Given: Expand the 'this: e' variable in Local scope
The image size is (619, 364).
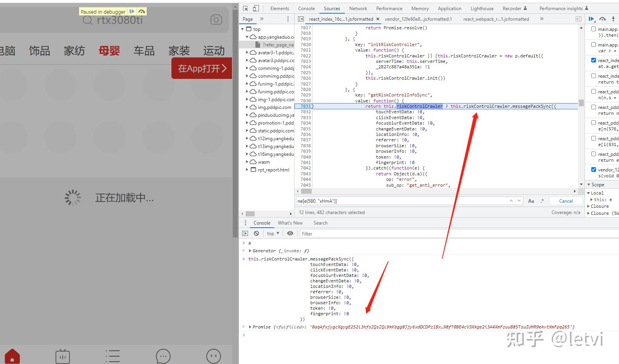Looking at the screenshot, I should coord(592,200).
